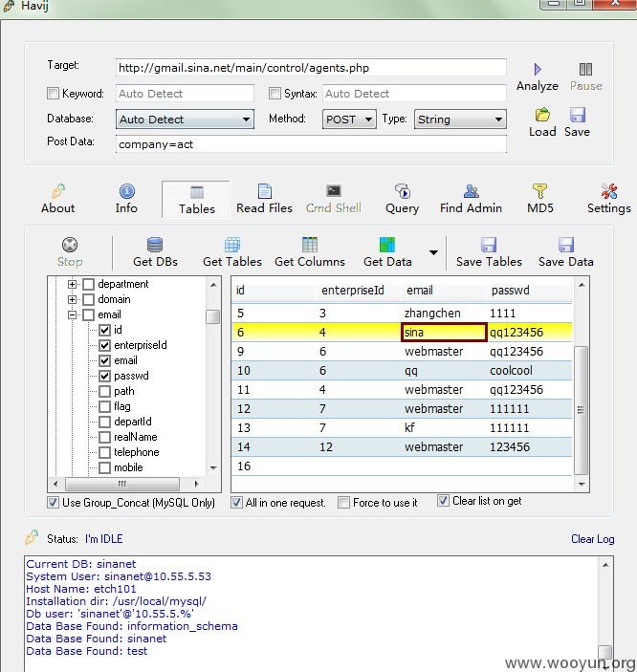The image size is (637, 672).
Task: Click the data grid vertical scrollbar thumb
Action: pyautogui.click(x=581, y=410)
